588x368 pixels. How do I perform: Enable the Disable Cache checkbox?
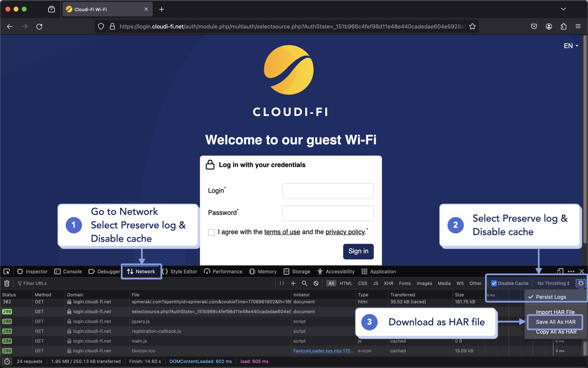click(x=494, y=283)
